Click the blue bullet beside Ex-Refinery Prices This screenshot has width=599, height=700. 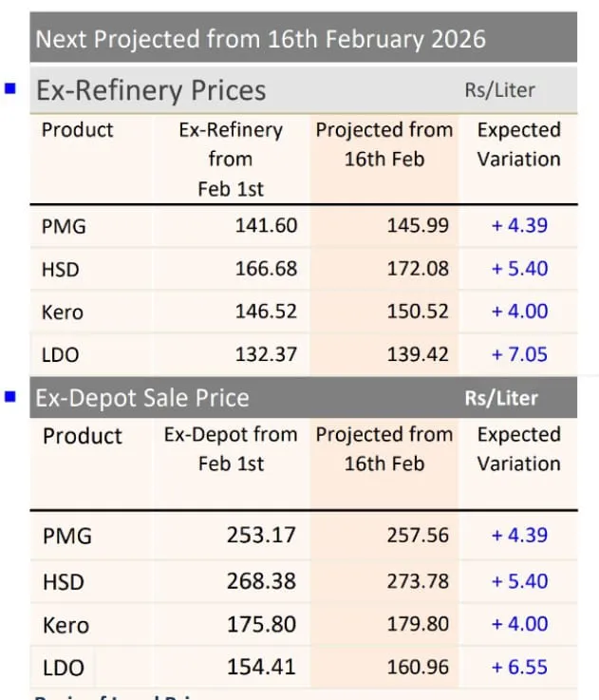pos(10,89)
